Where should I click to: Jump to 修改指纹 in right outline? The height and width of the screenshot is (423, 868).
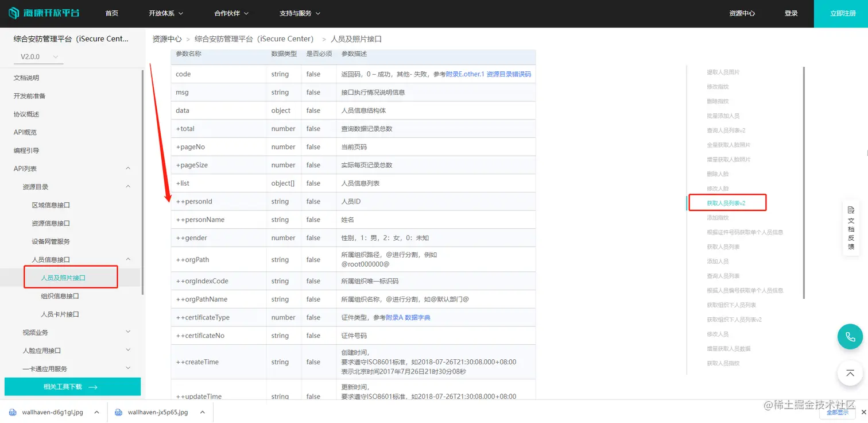(x=718, y=87)
